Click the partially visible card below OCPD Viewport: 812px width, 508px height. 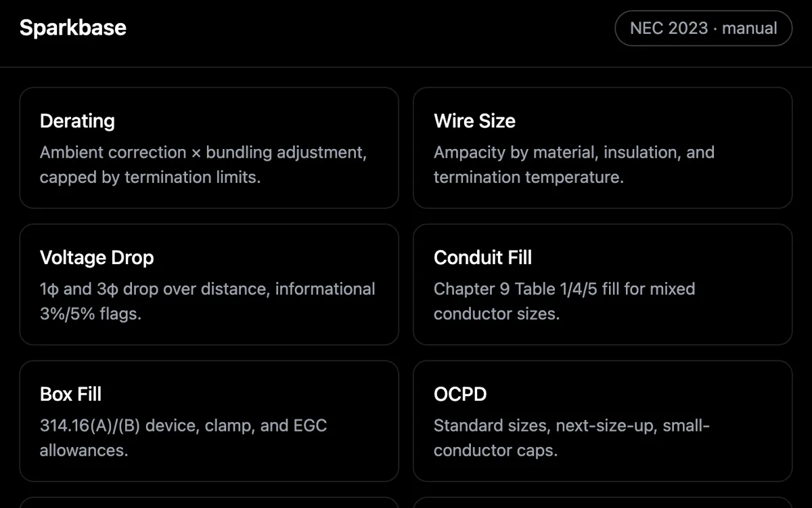(x=603, y=503)
